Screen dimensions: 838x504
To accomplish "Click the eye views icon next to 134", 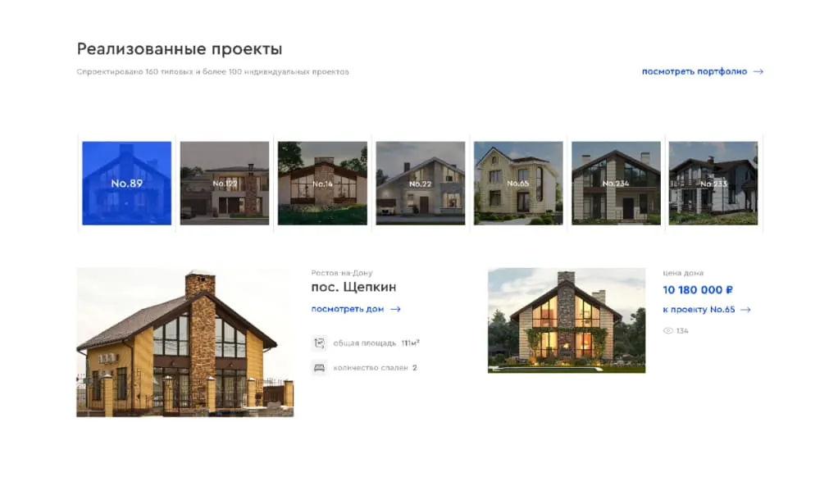I will coord(667,331).
